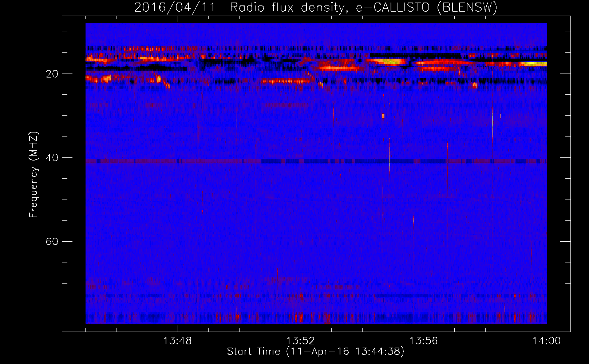Click the 13:48 time tick label

pyautogui.click(x=178, y=341)
